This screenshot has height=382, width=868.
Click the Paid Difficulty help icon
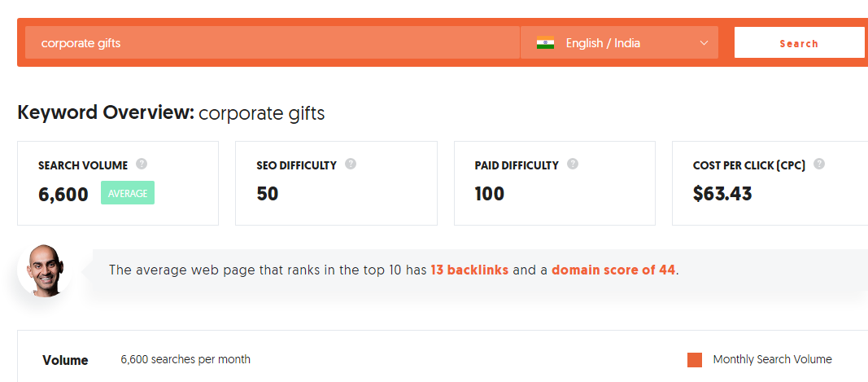573,164
